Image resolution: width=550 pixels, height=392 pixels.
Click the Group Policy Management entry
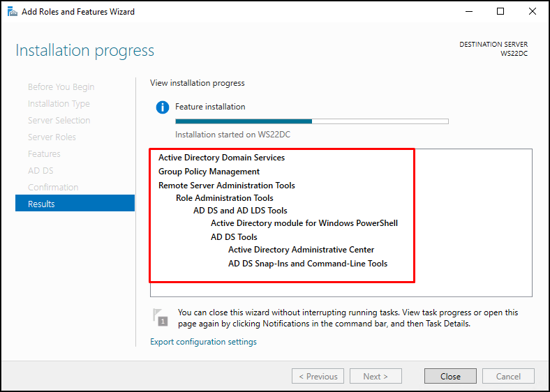(209, 172)
